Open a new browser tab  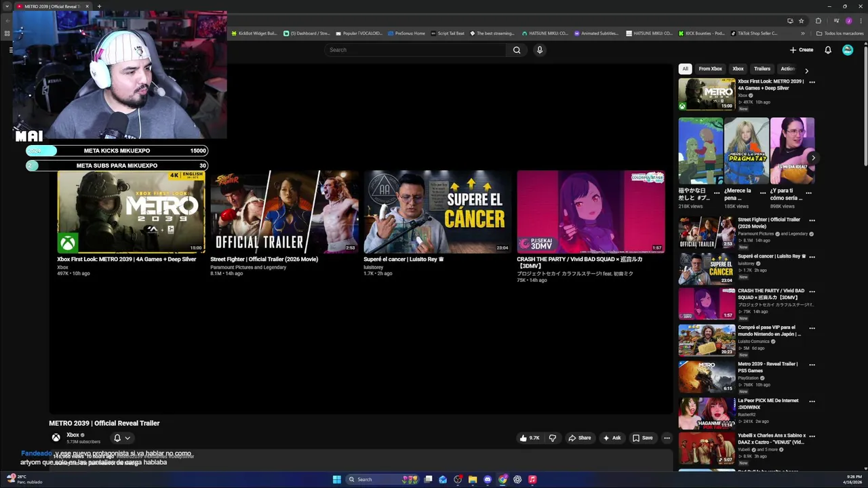[x=99, y=6]
